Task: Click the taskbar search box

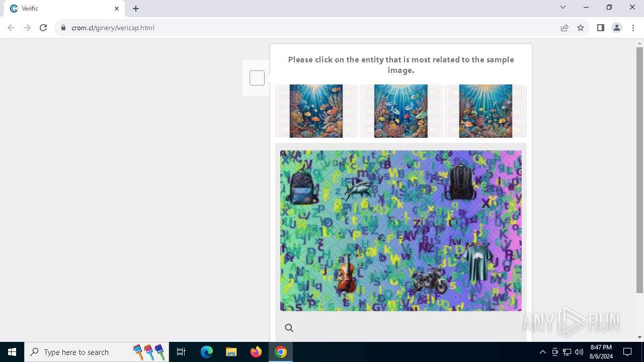Action: (x=96, y=352)
